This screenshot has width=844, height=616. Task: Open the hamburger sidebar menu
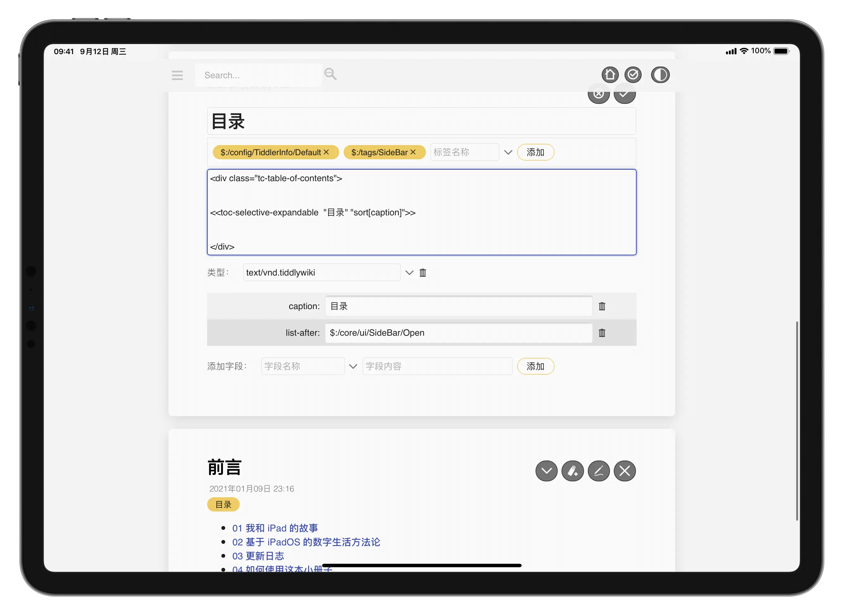coord(177,75)
